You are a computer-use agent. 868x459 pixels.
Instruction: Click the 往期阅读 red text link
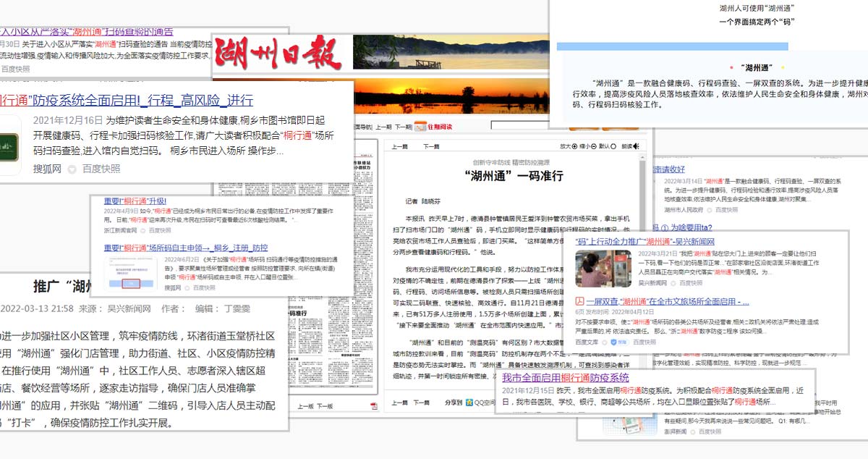point(440,127)
